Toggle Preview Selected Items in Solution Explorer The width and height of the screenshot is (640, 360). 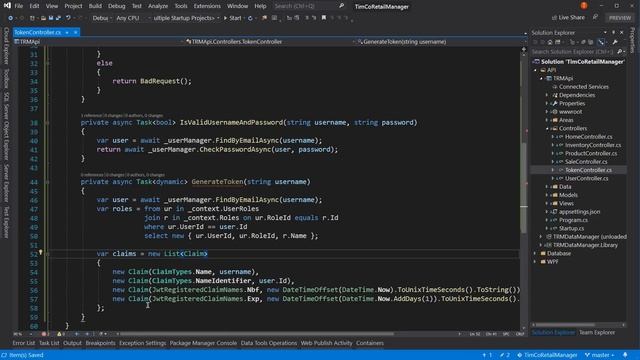(601, 42)
